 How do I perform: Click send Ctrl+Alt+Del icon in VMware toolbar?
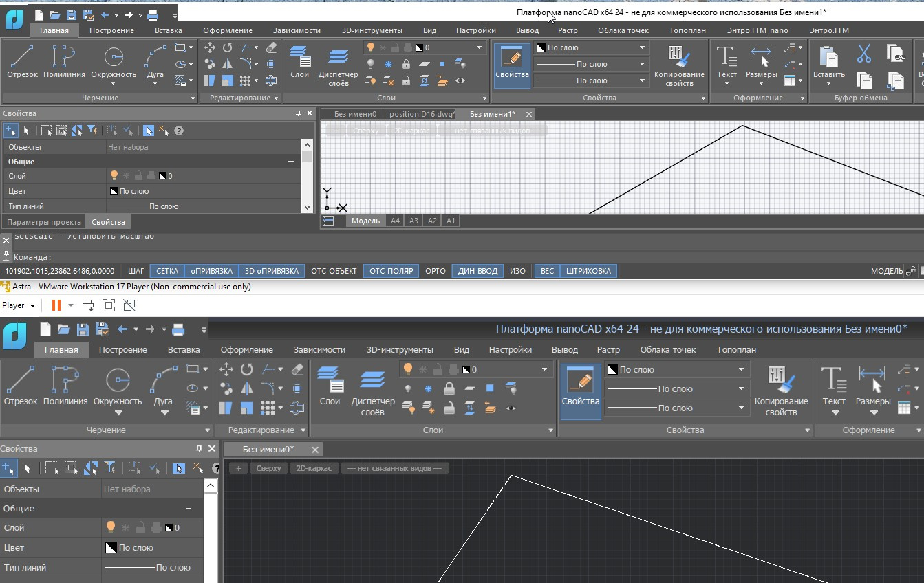pos(88,305)
